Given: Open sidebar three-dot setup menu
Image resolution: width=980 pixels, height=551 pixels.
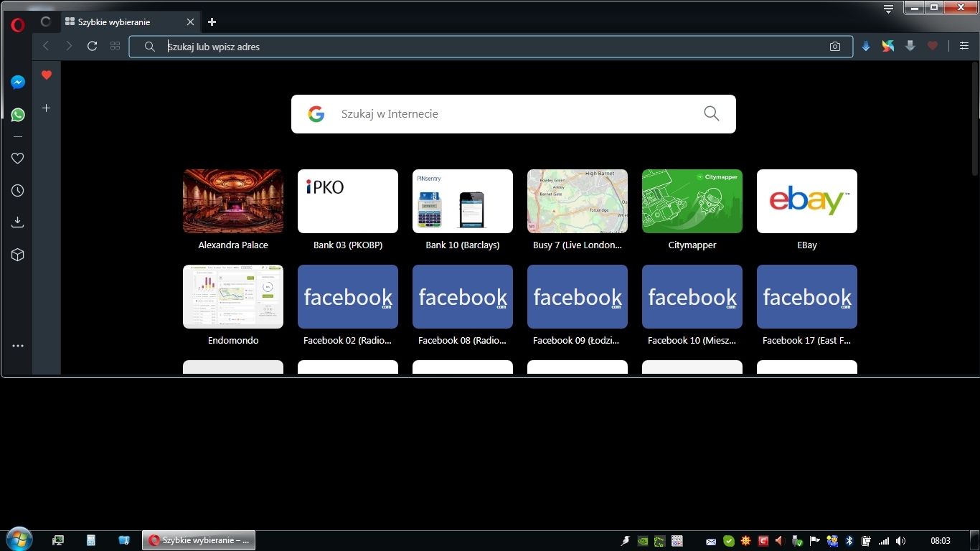Looking at the screenshot, I should coord(18,346).
